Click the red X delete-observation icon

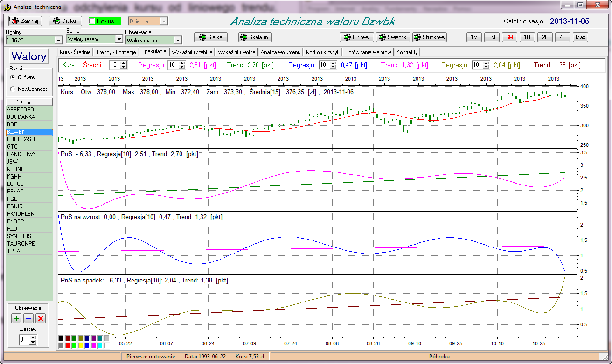click(41, 319)
